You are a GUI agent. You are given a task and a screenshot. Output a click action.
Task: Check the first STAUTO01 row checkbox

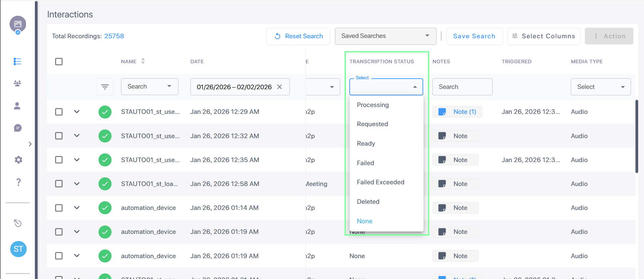(59, 112)
